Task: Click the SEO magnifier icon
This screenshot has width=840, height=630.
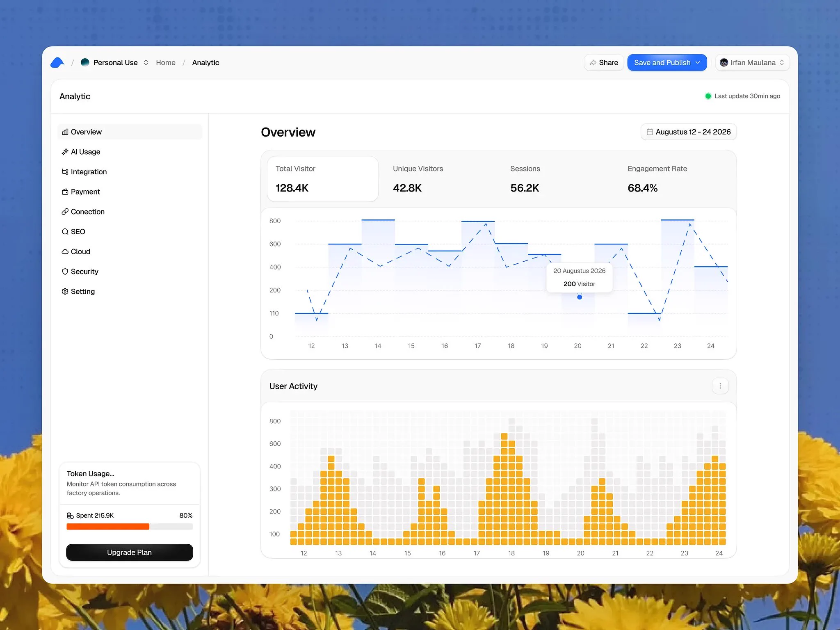Action: (65, 232)
